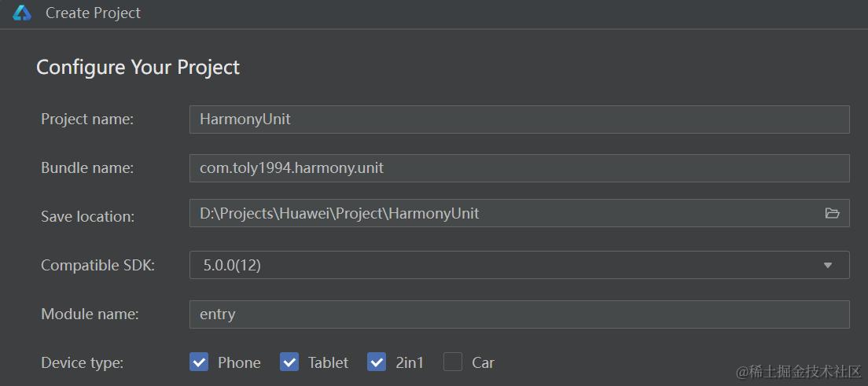
Task: Open folder browser for Save location
Action: (832, 213)
